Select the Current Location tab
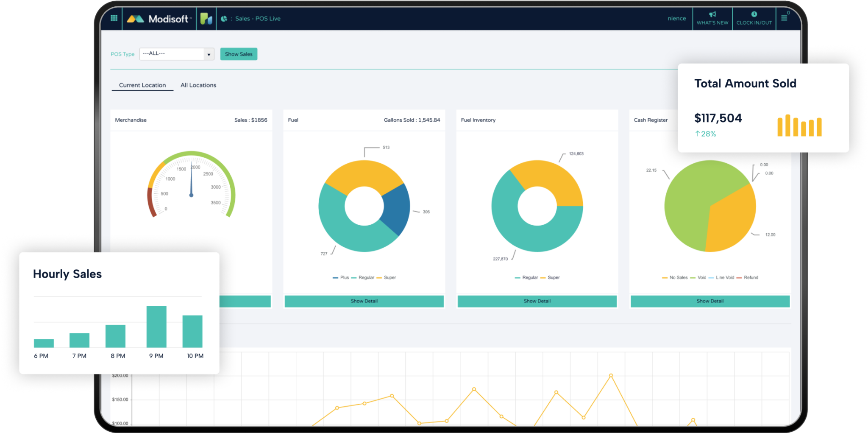Image resolution: width=868 pixels, height=433 pixels. (142, 85)
